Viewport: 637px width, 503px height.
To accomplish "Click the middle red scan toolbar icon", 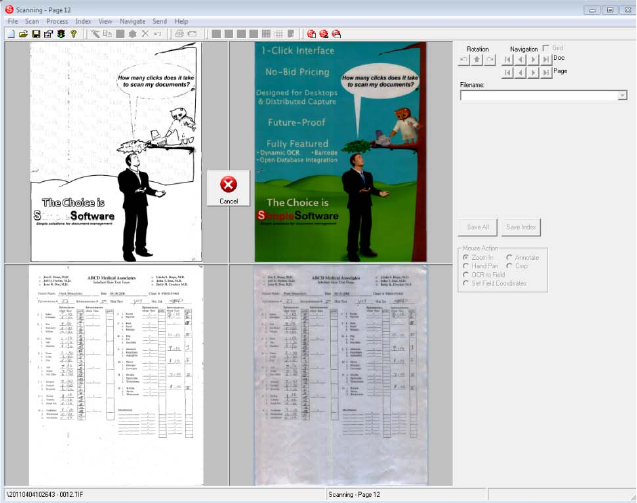I will (324, 34).
